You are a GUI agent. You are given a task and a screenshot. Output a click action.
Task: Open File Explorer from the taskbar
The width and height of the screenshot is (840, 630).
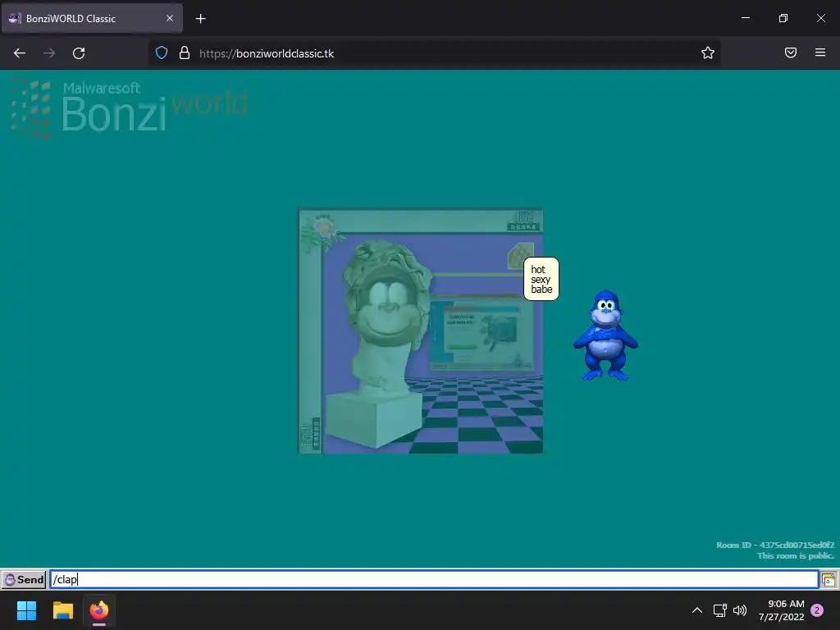(62, 610)
